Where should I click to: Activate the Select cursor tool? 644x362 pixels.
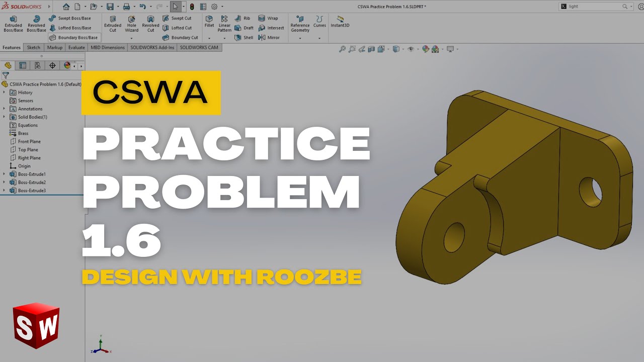click(175, 7)
